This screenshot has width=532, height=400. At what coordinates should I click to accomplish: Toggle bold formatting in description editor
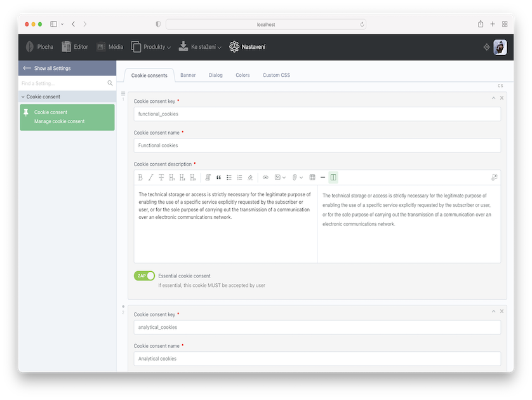(140, 177)
